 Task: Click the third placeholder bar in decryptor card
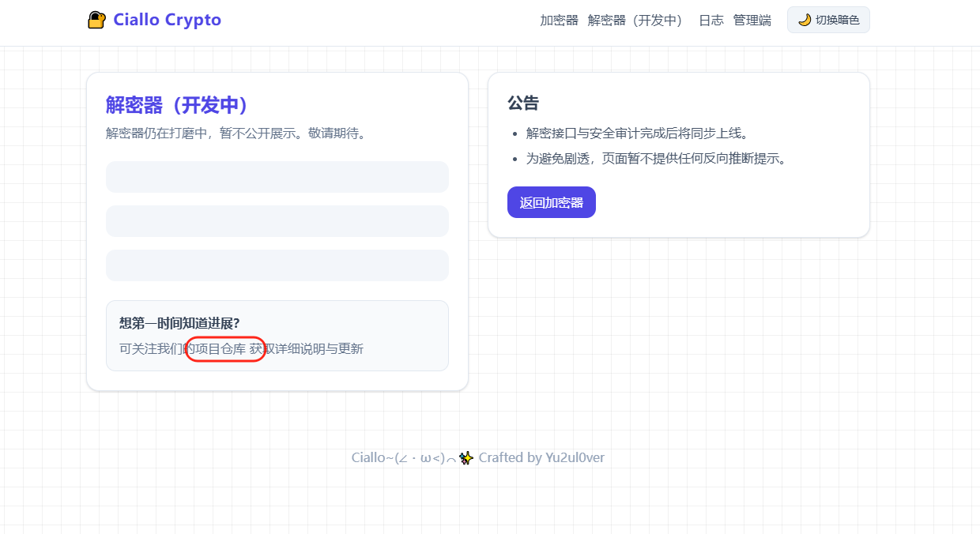pyautogui.click(x=277, y=265)
